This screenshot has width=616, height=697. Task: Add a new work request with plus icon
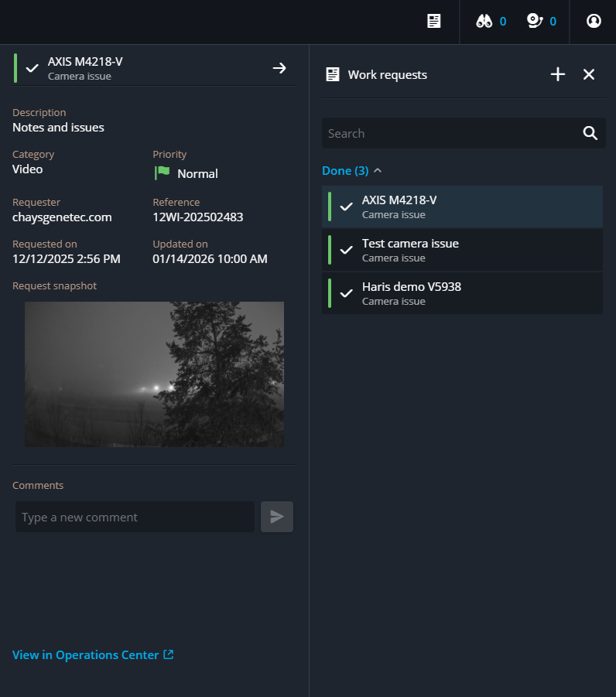tap(558, 74)
